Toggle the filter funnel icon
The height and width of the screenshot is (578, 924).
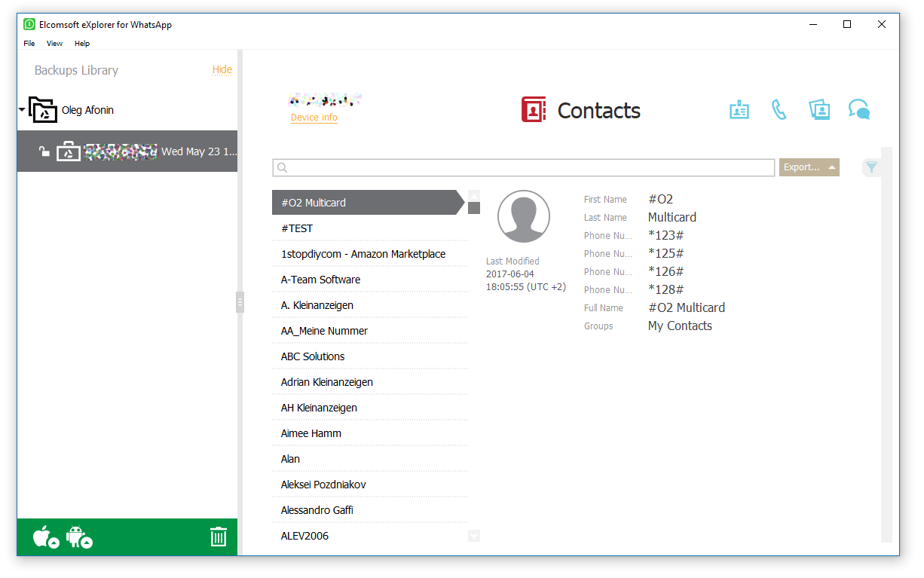(x=871, y=167)
